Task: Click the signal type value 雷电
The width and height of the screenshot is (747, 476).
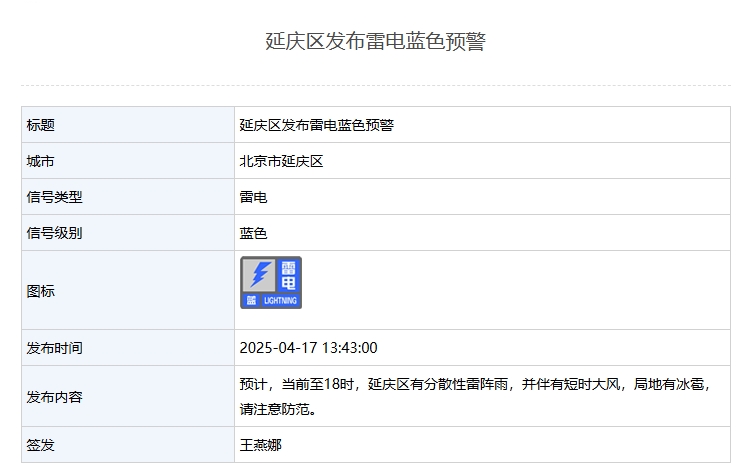Action: (253, 197)
